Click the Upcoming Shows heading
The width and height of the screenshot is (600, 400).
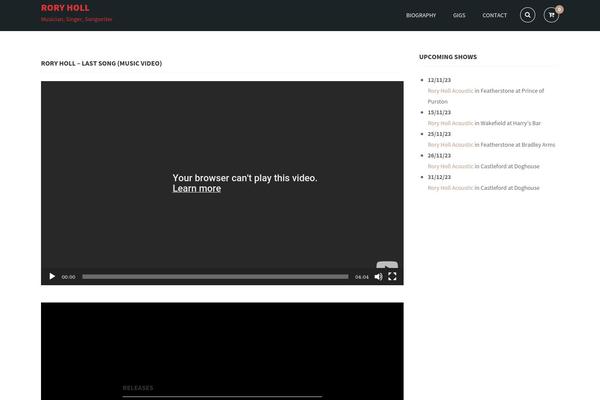pos(448,57)
